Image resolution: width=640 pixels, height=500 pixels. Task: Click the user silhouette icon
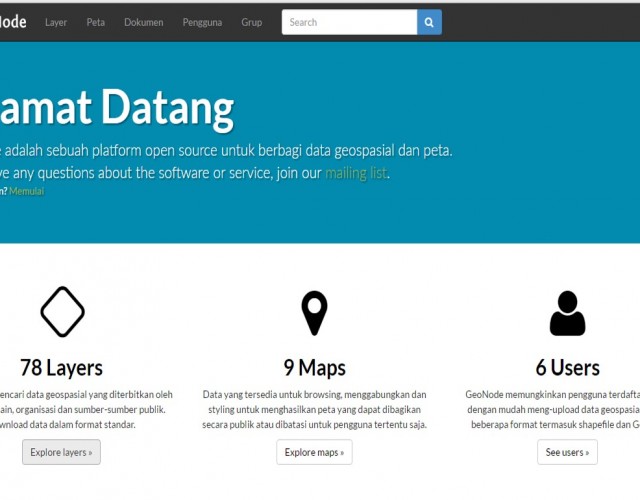[x=567, y=313]
